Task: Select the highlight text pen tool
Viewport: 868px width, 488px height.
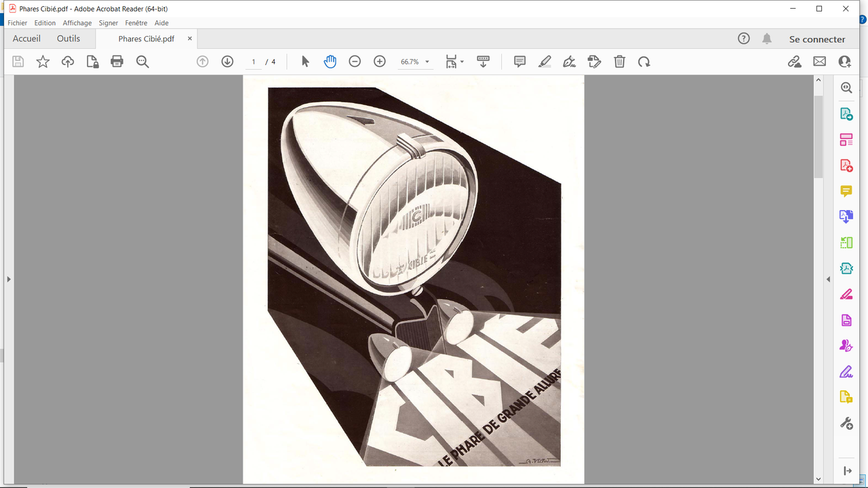Action: (545, 62)
